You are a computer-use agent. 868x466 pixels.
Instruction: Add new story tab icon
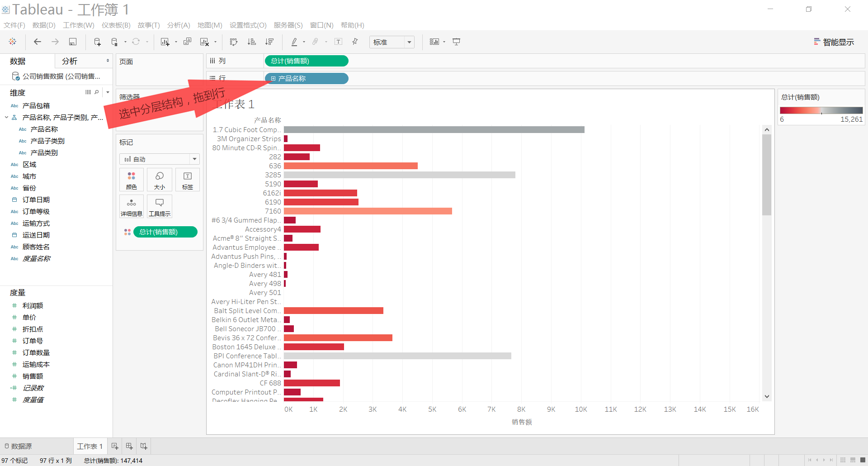144,446
